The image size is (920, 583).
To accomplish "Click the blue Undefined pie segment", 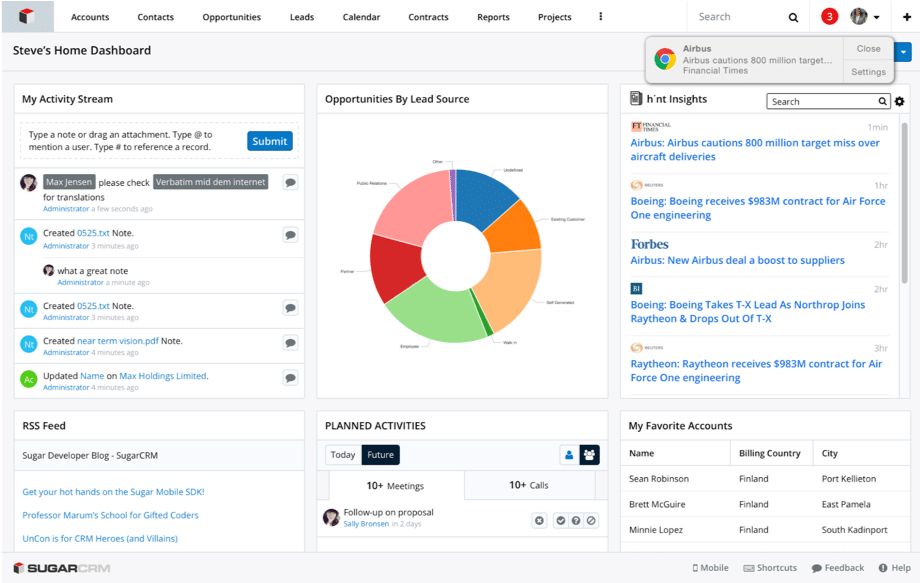I will 483,198.
